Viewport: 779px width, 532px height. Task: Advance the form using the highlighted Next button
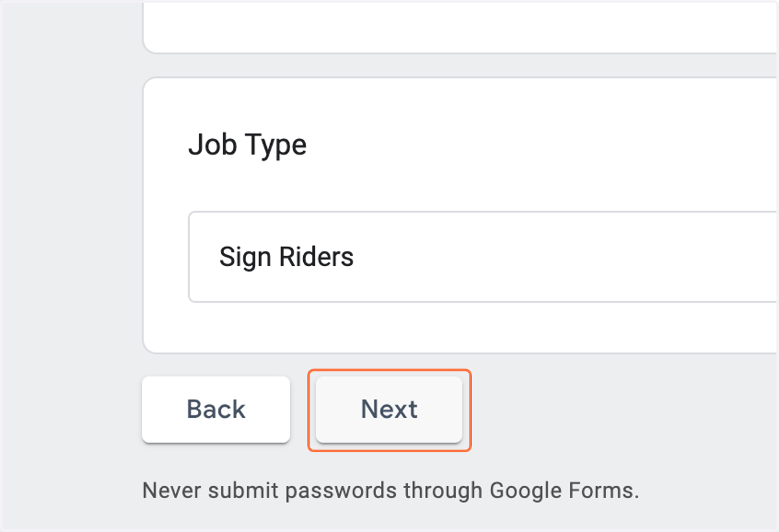389,409
